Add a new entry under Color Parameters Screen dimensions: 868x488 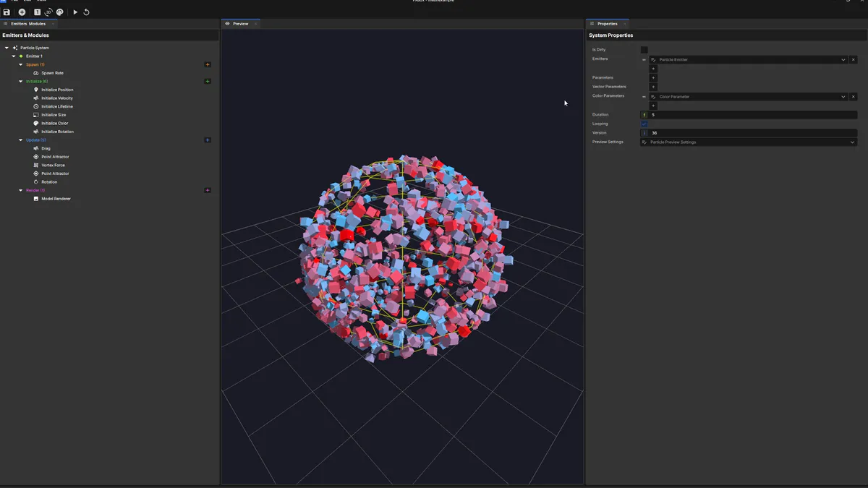pos(653,106)
